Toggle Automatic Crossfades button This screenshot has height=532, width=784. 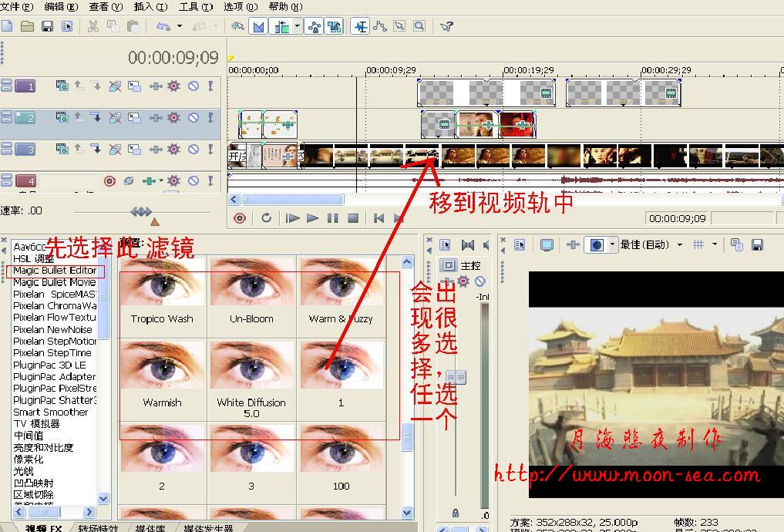pos(258,26)
